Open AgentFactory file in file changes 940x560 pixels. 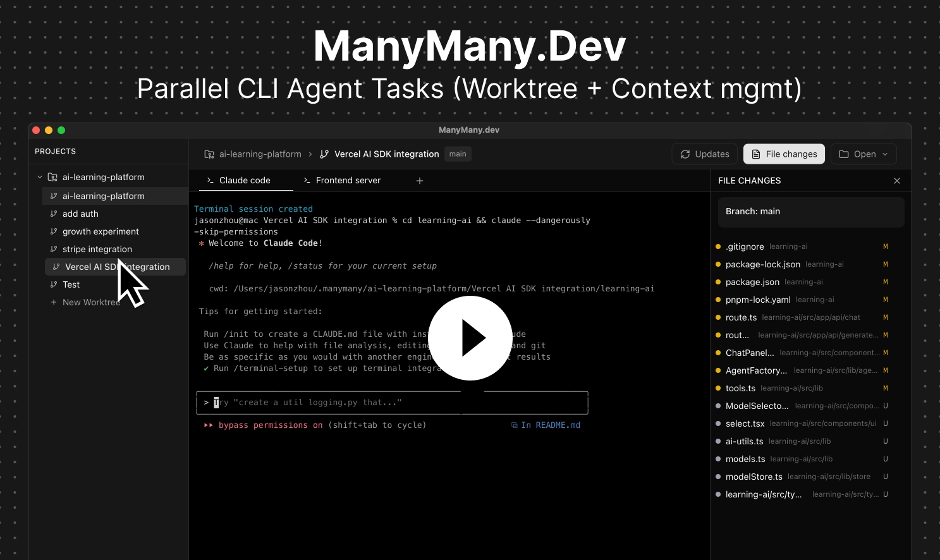(803, 370)
